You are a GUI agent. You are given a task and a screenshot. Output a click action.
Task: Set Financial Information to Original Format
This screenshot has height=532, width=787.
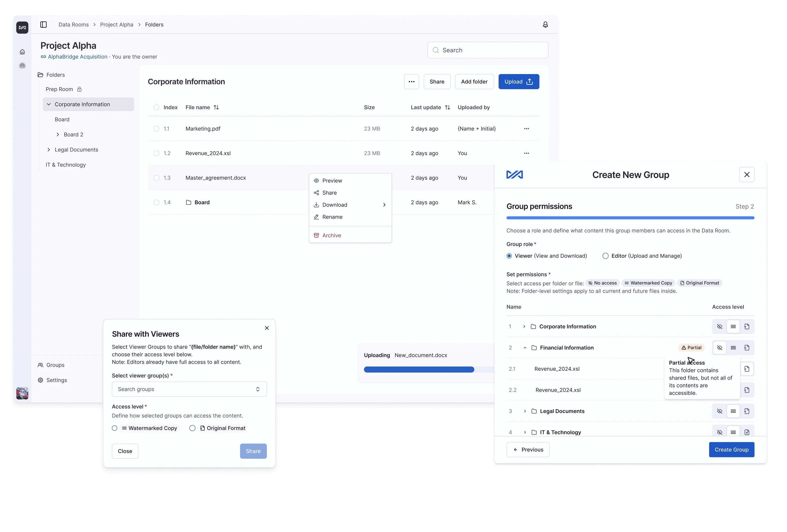pyautogui.click(x=747, y=348)
